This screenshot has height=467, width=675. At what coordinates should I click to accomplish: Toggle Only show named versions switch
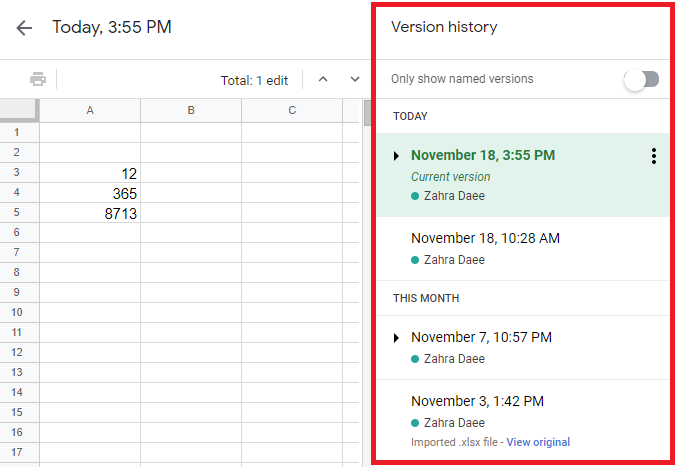(x=641, y=79)
